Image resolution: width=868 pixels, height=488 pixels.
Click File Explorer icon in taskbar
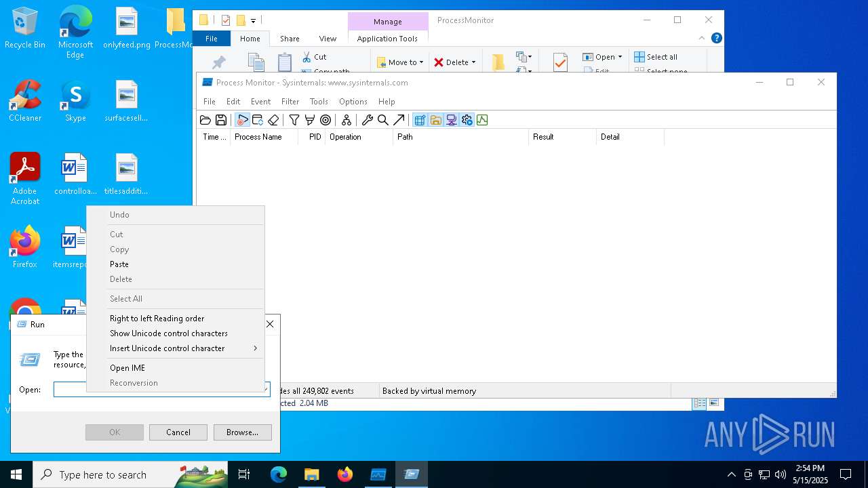pos(311,474)
